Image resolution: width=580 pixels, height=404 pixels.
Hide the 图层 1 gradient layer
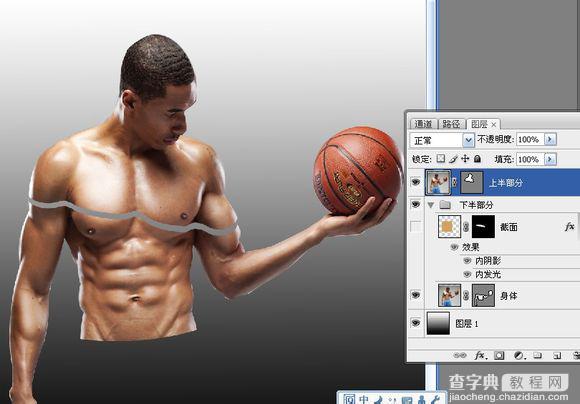[x=416, y=323]
